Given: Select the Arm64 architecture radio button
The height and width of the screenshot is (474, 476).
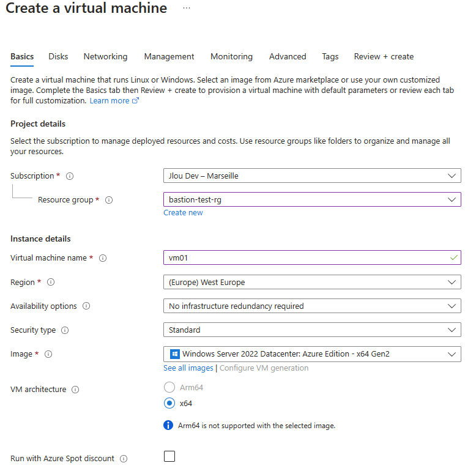Looking at the screenshot, I should coord(169,387).
